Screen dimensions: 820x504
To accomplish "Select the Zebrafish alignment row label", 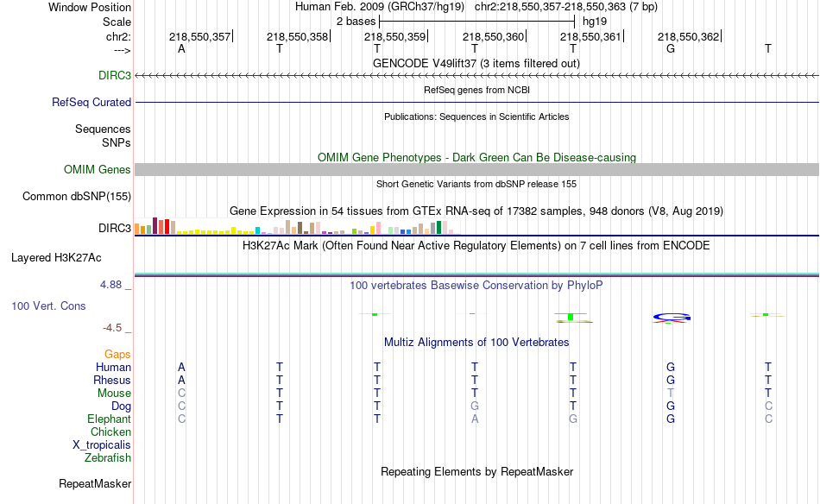I will pos(108,458).
